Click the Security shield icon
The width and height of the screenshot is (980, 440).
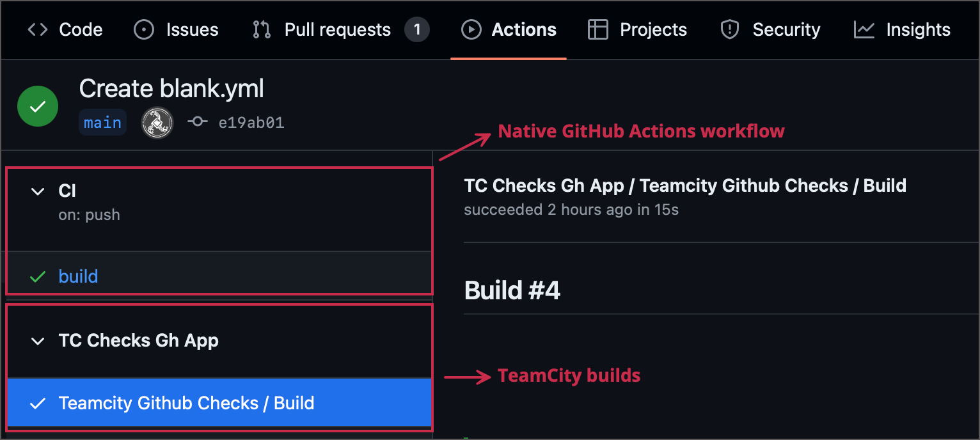729,29
